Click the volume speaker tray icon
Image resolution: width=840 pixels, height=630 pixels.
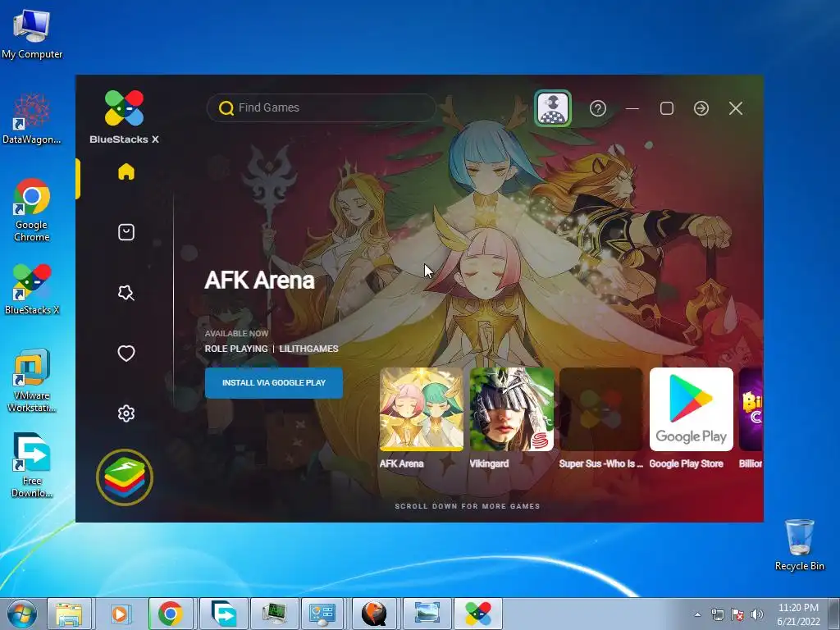coord(757,614)
